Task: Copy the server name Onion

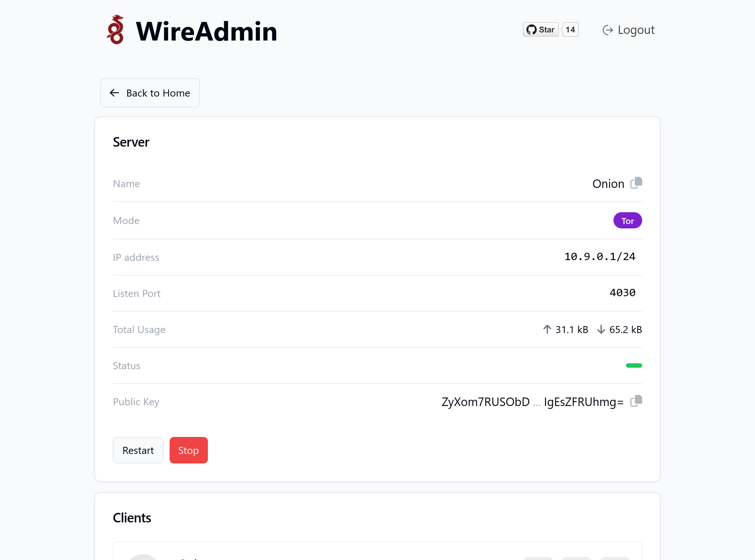Action: click(636, 183)
